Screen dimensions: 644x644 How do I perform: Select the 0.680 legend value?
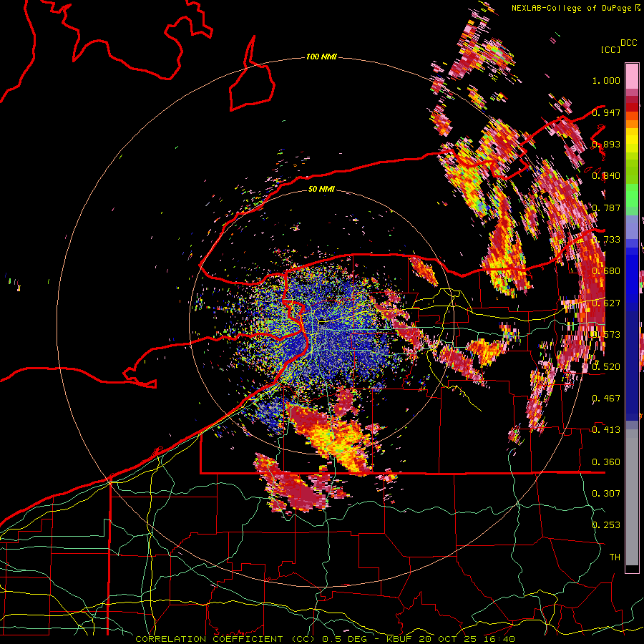click(606, 271)
